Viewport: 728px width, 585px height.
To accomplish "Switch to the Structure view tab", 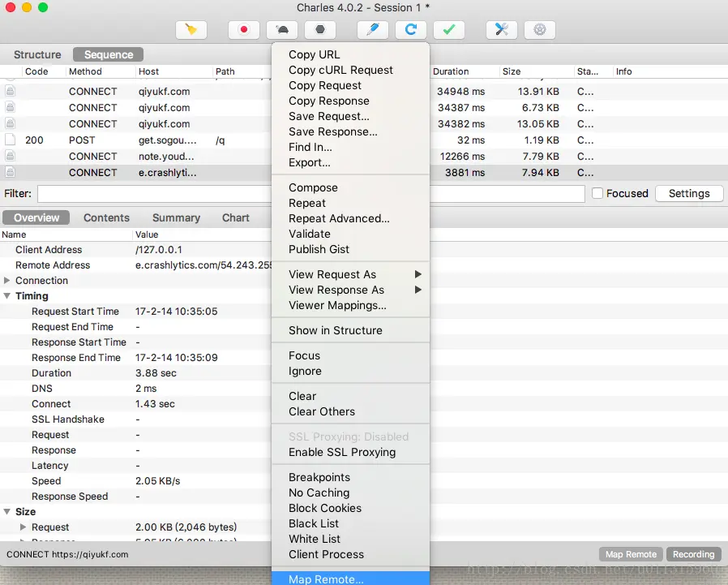I will (37, 55).
